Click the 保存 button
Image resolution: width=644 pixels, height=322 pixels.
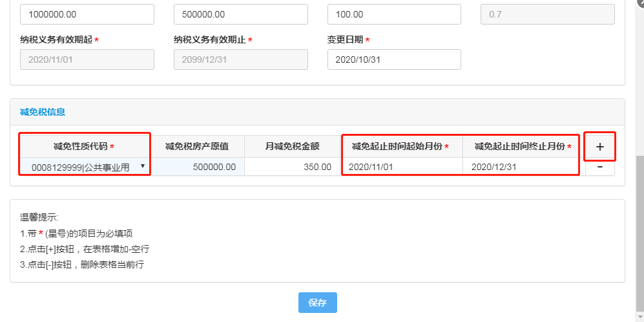click(318, 303)
